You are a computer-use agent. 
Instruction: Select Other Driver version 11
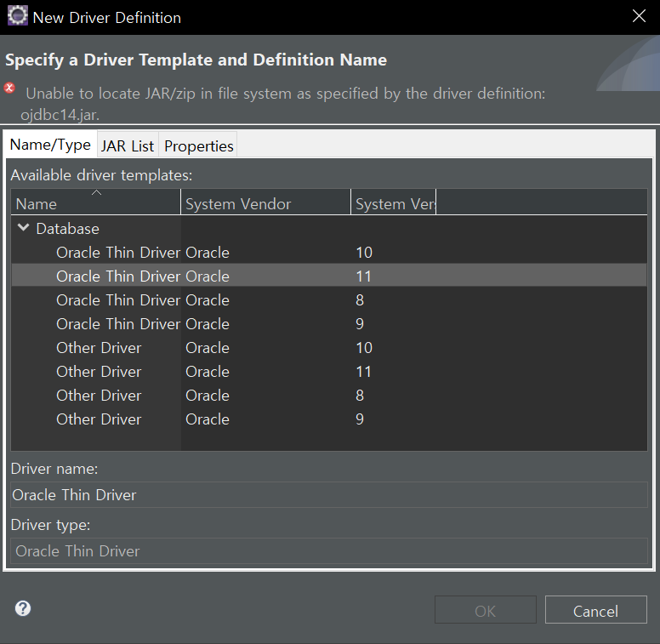click(x=329, y=372)
